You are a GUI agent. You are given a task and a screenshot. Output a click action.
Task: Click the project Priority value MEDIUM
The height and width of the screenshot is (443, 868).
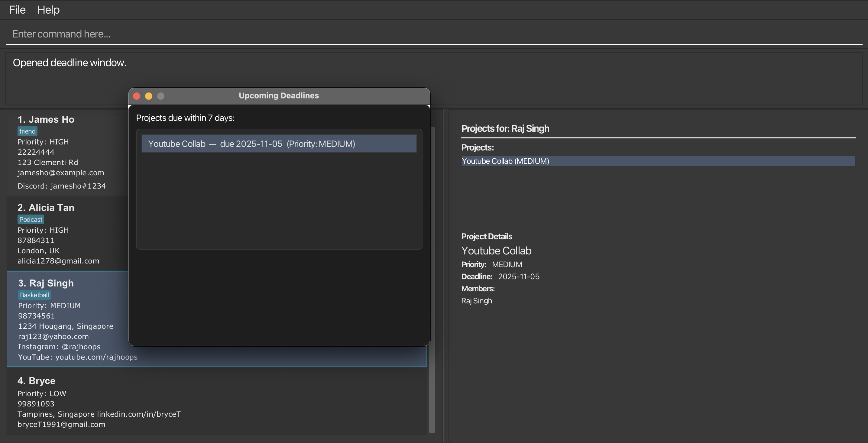[x=507, y=264]
